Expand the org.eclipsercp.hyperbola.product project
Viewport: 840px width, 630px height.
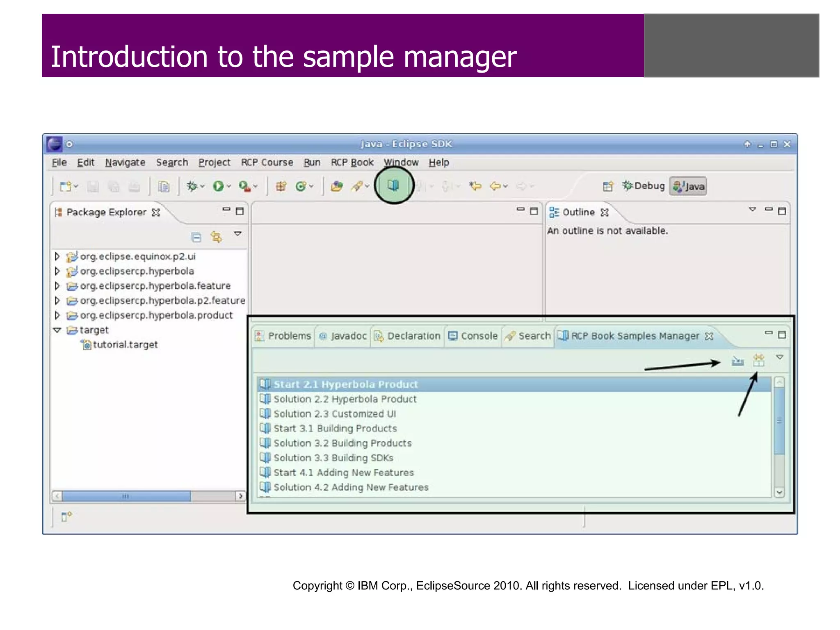pos(57,315)
